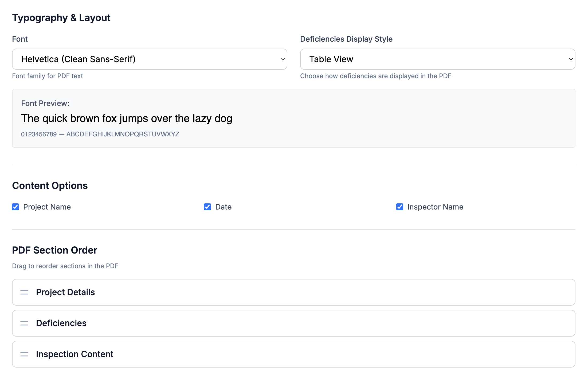The height and width of the screenshot is (371, 588).
Task: Click the chevron on the Font selector
Action: coord(282,59)
